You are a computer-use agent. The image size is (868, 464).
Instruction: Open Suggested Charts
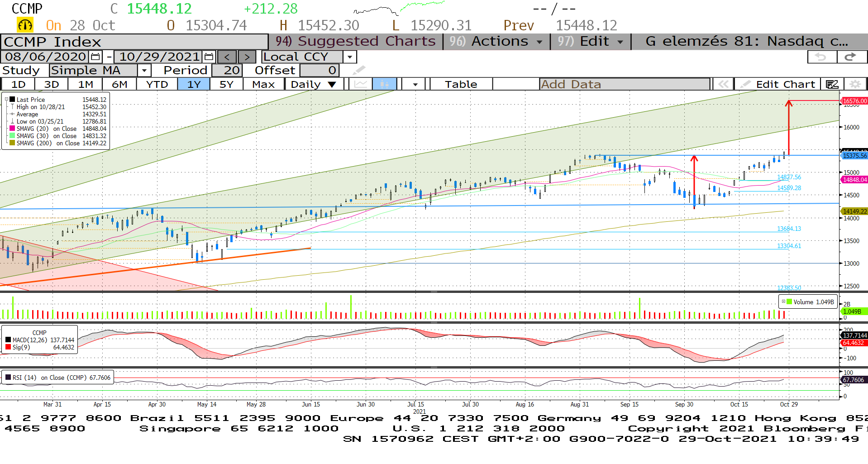(356, 41)
